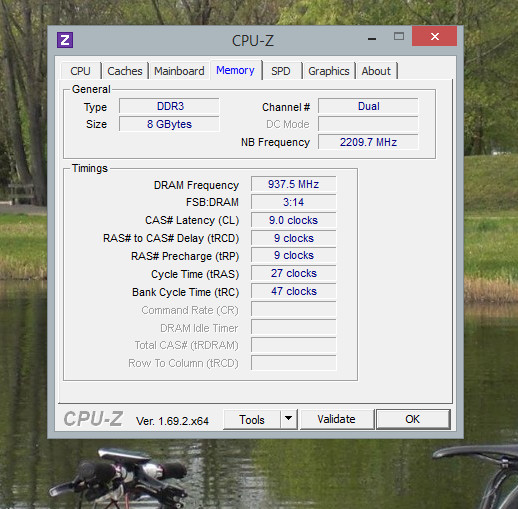Expand the Tools dropdown arrow
The width and height of the screenshot is (518, 509).
(x=289, y=419)
